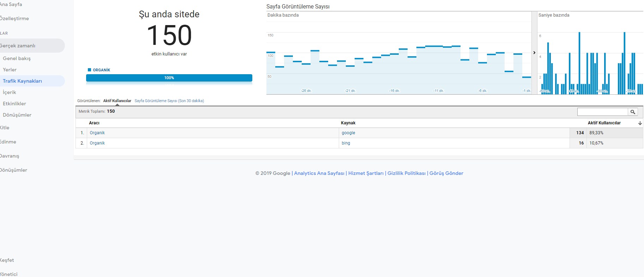Open the Yerler sidebar item
644x277 pixels.
click(10, 70)
